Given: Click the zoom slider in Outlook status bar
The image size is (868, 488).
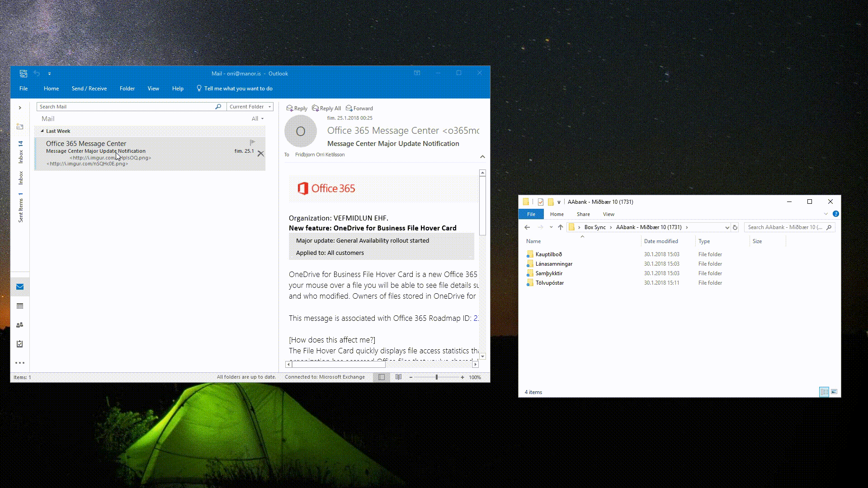Looking at the screenshot, I should [x=436, y=377].
